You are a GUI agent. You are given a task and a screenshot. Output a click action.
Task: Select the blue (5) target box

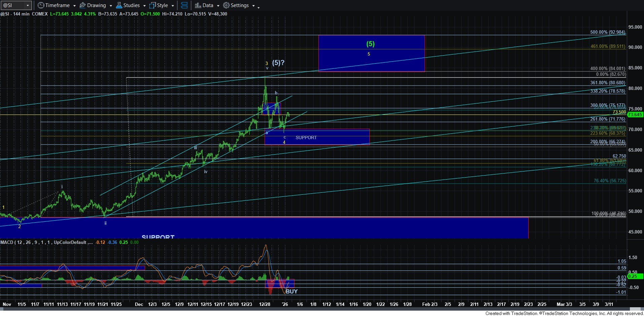pyautogui.click(x=371, y=53)
